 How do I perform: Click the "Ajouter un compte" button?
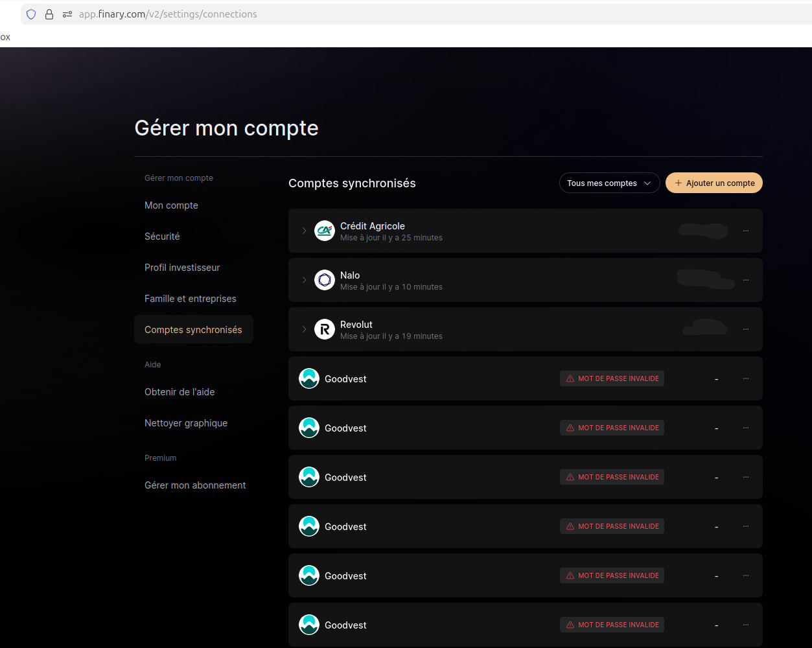[714, 183]
